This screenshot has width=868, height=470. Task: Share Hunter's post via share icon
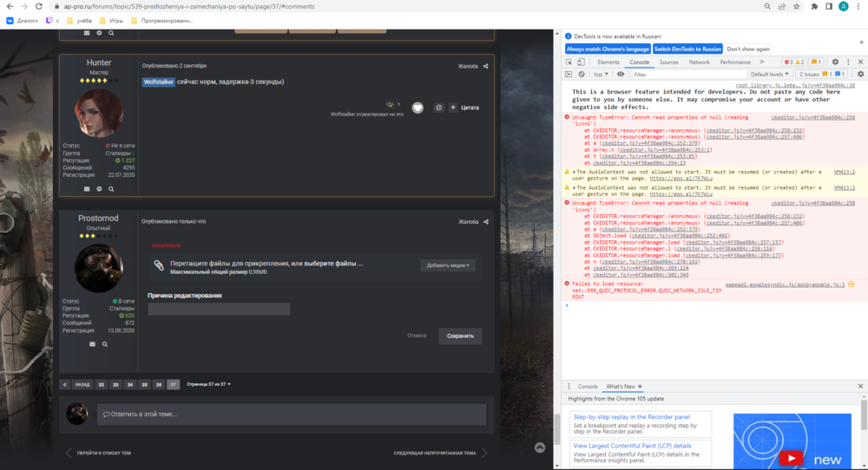(485, 67)
